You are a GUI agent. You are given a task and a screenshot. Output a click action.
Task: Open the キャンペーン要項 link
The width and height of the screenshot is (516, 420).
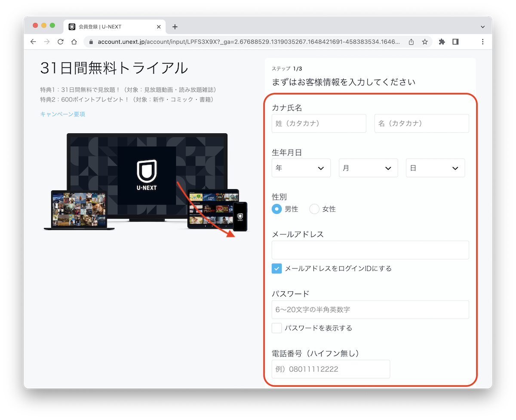tap(62, 114)
